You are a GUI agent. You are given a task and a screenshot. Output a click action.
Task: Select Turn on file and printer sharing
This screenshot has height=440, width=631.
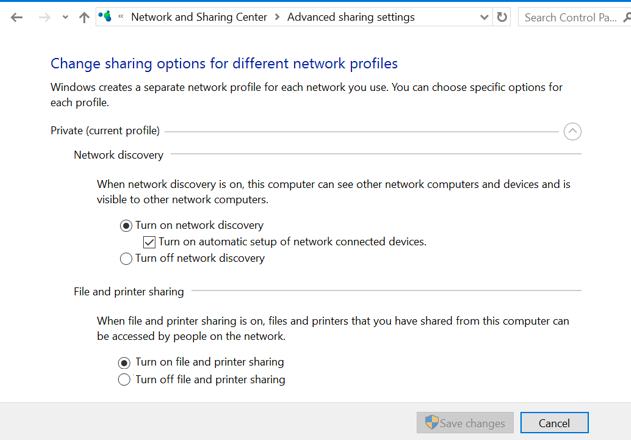tap(124, 362)
